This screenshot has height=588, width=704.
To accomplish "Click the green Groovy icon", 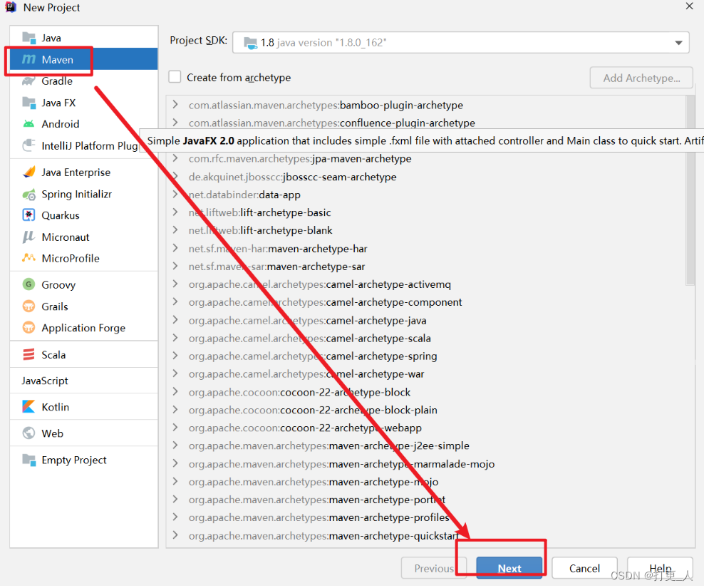I will (29, 284).
